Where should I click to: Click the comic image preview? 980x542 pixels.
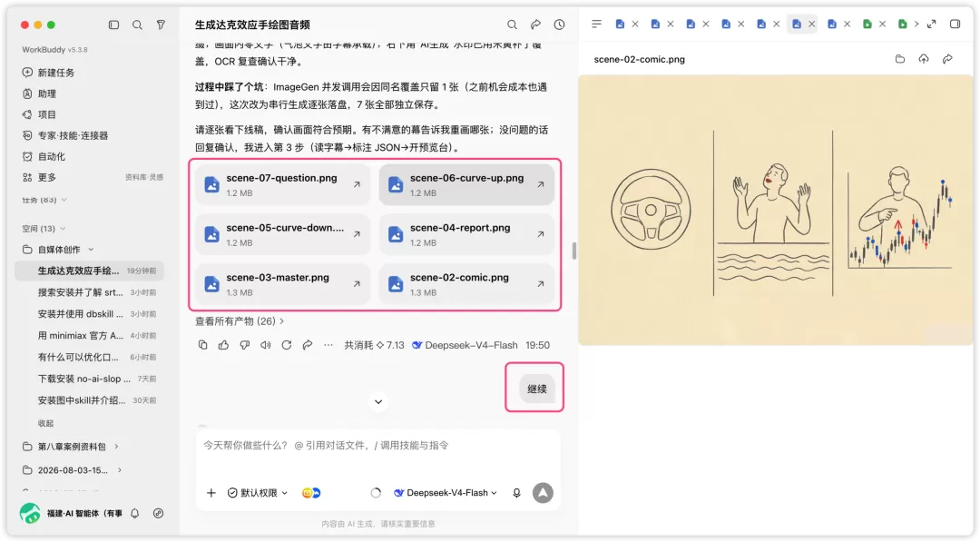[x=775, y=210]
